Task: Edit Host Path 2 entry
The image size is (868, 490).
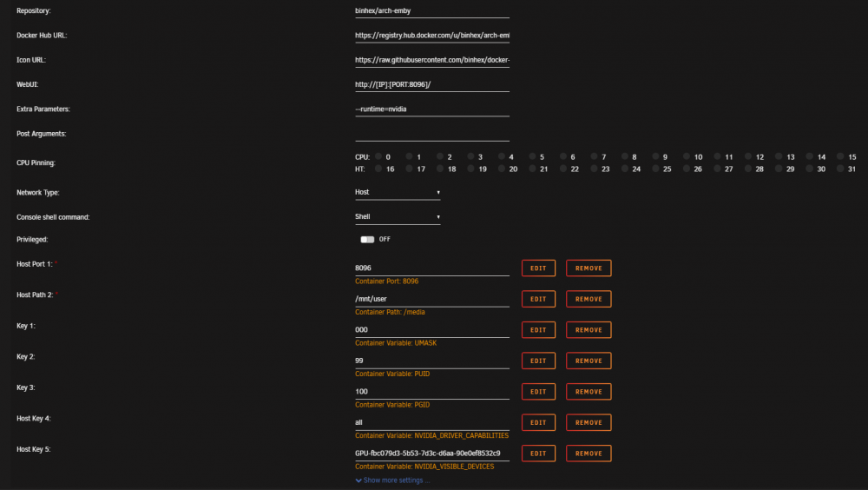Action: [x=538, y=300]
